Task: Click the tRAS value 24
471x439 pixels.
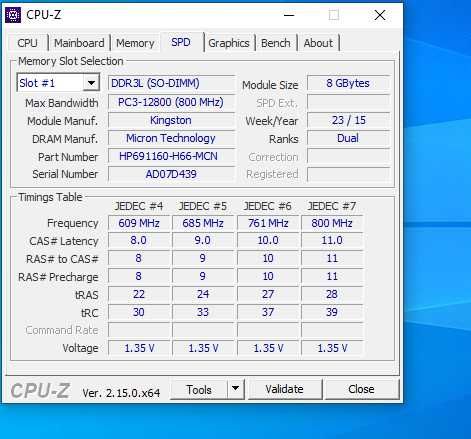Action: pyautogui.click(x=203, y=294)
